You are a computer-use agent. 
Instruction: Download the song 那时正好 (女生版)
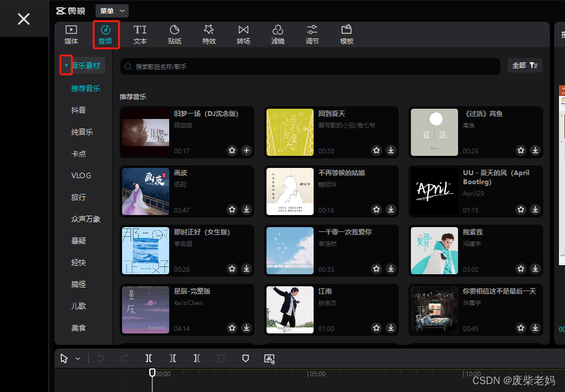tap(247, 268)
